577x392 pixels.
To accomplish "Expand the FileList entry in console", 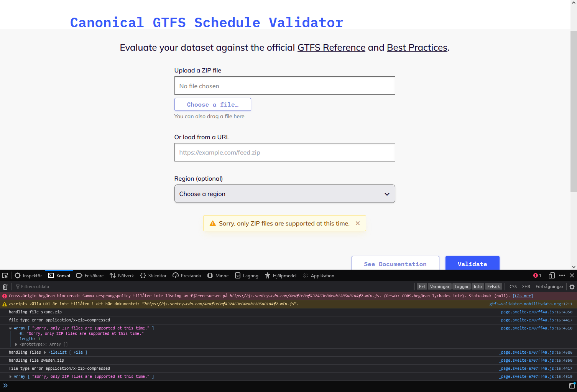I will (x=45, y=352).
